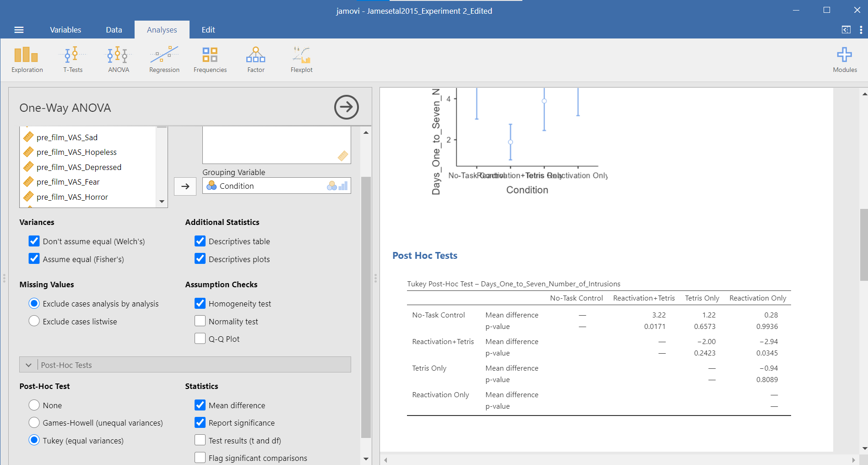Select the pre_film_VAS_Sad variable icon
The width and height of the screenshot is (868, 465).
(28, 137)
